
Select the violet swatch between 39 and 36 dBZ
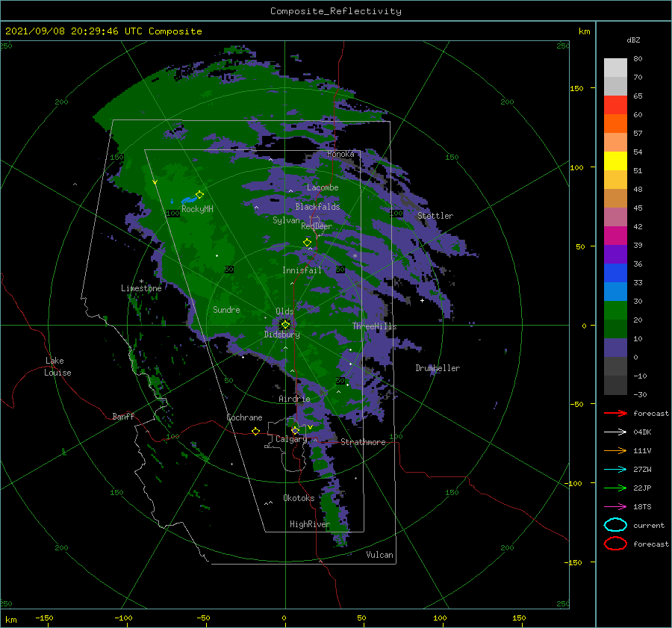[x=615, y=255]
